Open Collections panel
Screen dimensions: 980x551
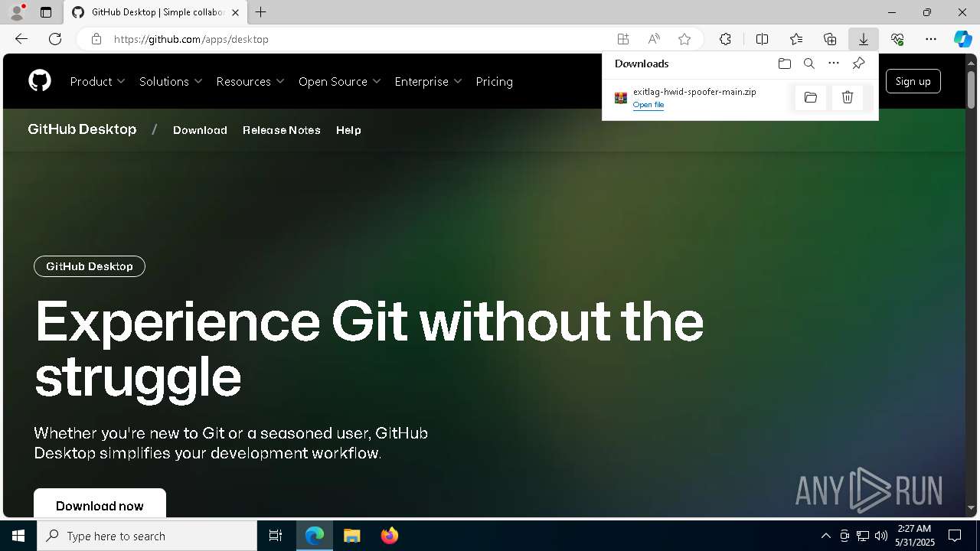click(830, 39)
